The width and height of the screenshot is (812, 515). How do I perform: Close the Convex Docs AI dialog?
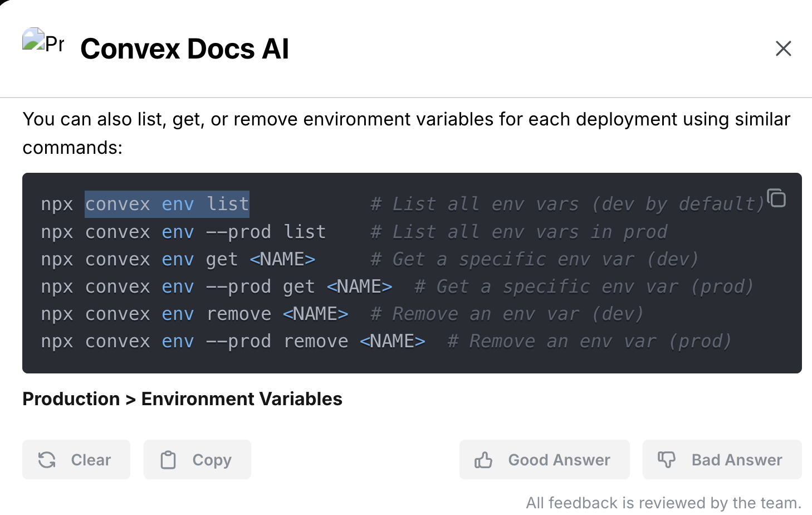tap(783, 48)
